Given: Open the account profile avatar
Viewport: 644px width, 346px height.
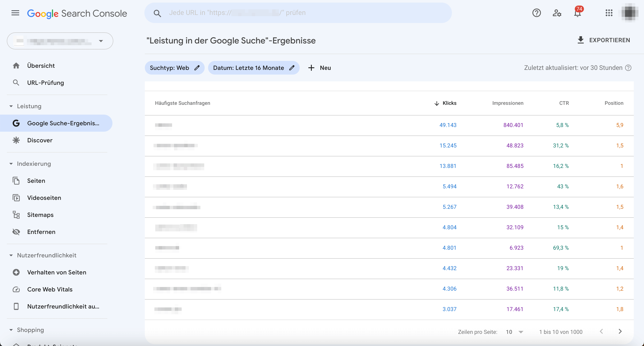Looking at the screenshot, I should (x=630, y=13).
